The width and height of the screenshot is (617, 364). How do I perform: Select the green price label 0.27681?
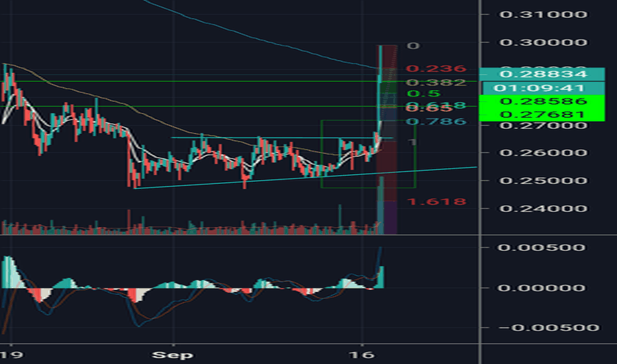542,114
